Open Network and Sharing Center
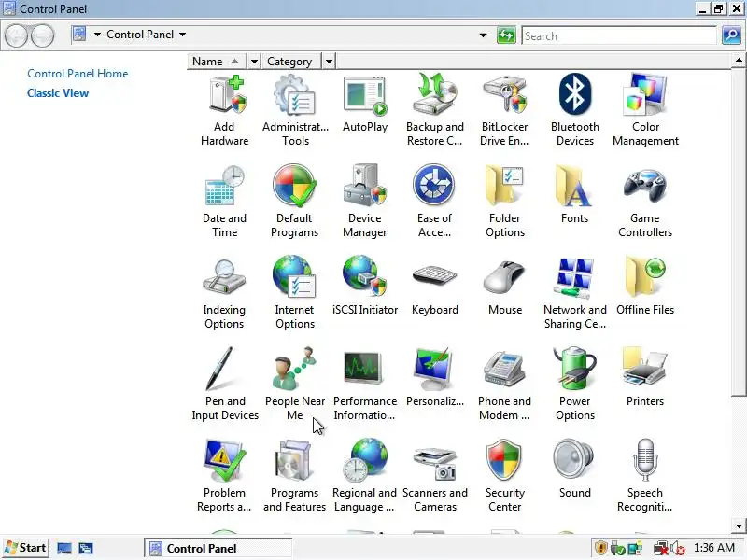Image resolution: width=747 pixels, height=560 pixels. [x=574, y=293]
